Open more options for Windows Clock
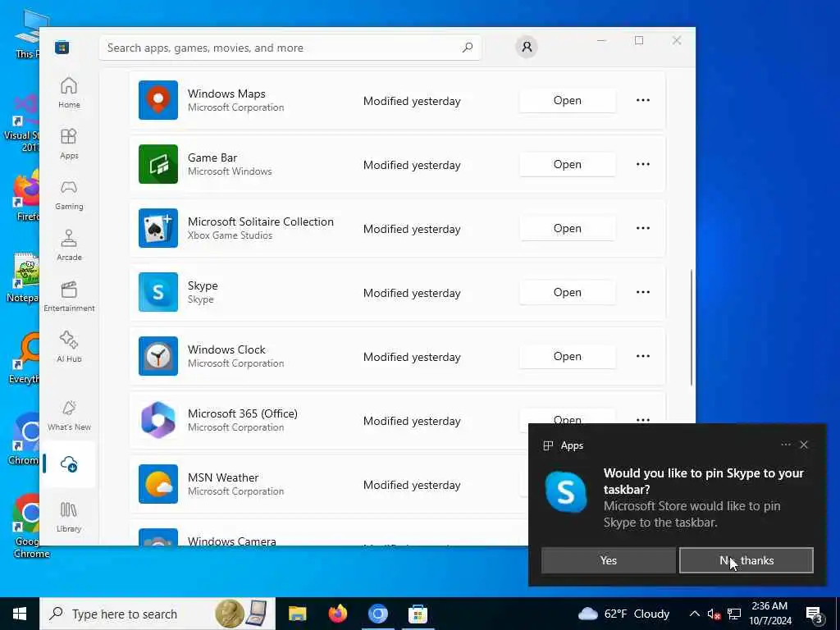This screenshot has height=630, width=840. click(643, 356)
